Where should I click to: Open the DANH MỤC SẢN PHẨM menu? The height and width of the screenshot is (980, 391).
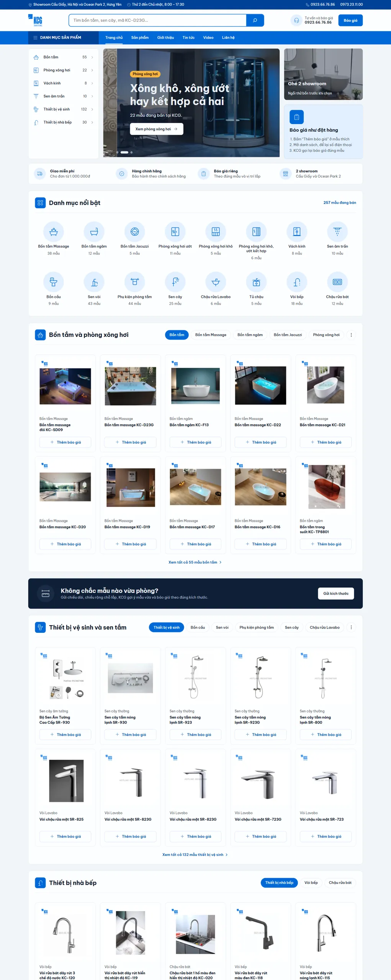click(63, 38)
